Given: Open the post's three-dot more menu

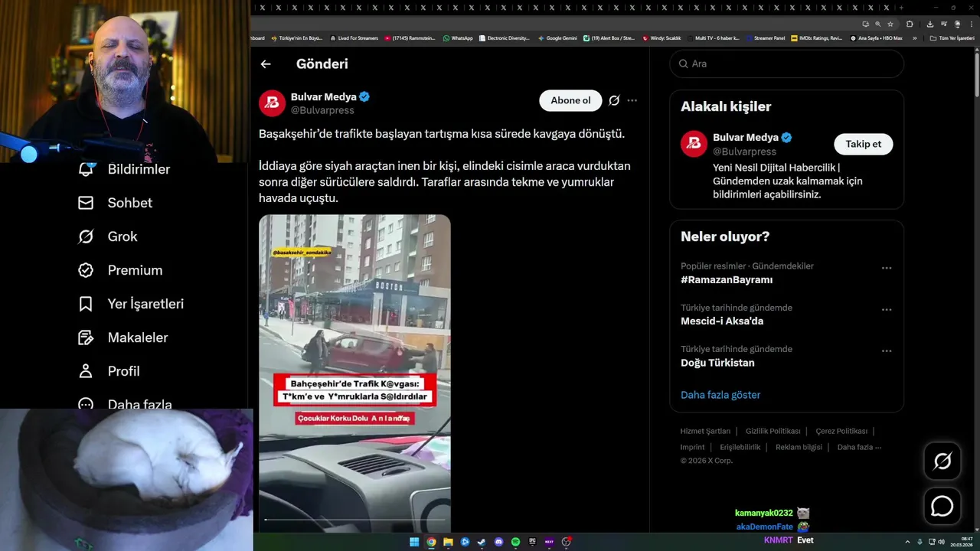Looking at the screenshot, I should click(x=632, y=100).
